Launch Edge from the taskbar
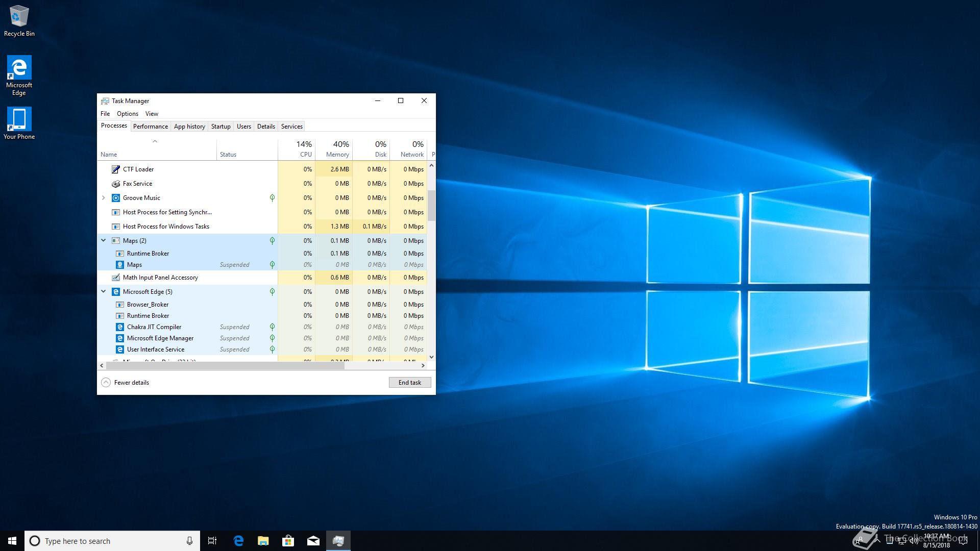This screenshot has width=980, height=551. pyautogui.click(x=238, y=541)
